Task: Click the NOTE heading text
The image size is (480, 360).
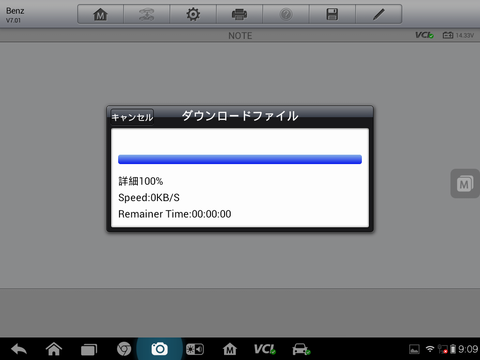Action: click(x=240, y=36)
